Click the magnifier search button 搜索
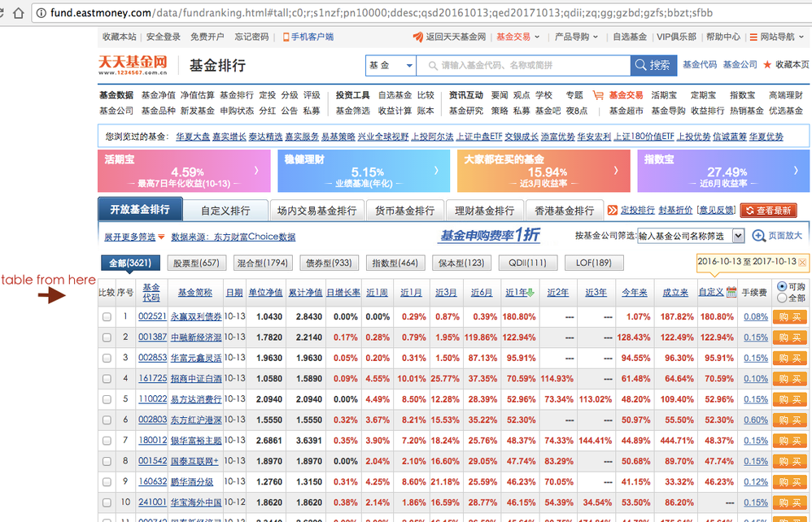 point(653,65)
